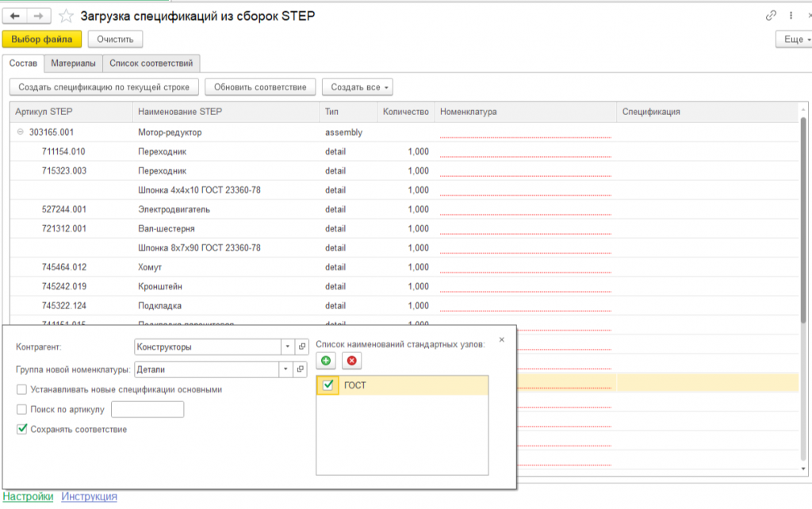Click the 527244.001 article cell
The image size is (812, 509).
click(71, 209)
